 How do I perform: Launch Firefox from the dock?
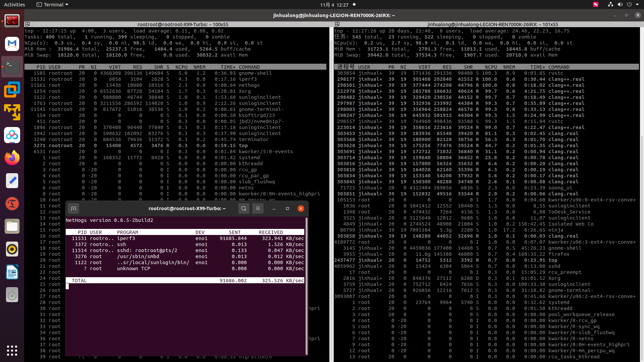tap(12, 158)
